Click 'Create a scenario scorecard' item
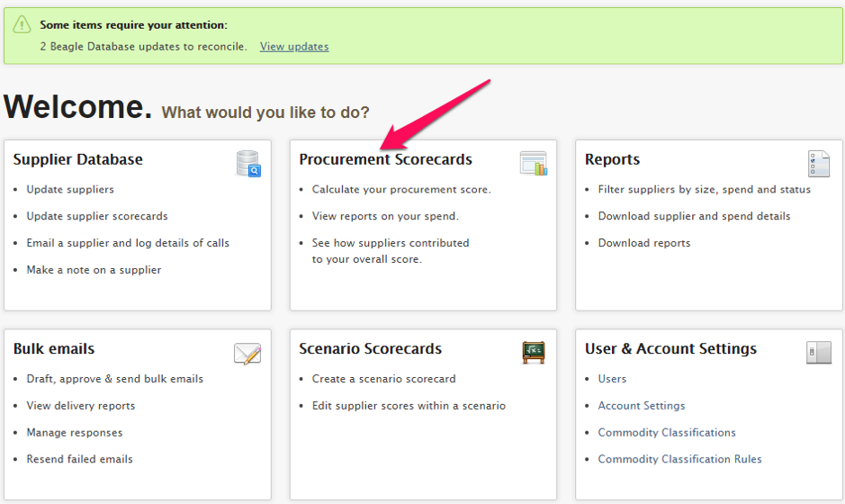845x504 pixels. tap(383, 378)
